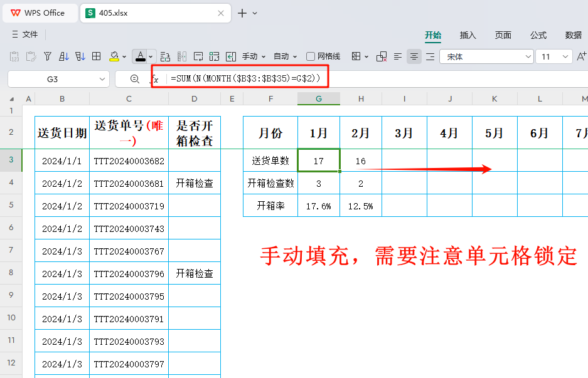Click the 开箱检查数 label cell
The height and width of the screenshot is (378, 588).
pos(270,183)
